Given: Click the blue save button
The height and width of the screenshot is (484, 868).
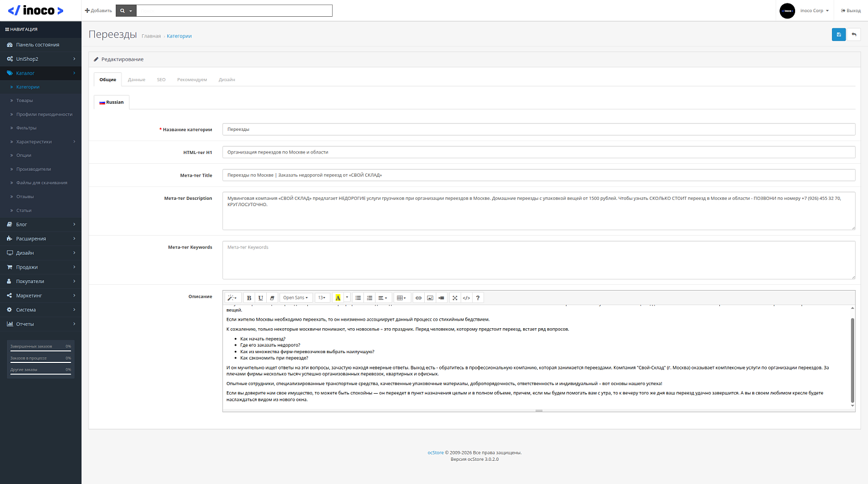Looking at the screenshot, I should tap(838, 35).
